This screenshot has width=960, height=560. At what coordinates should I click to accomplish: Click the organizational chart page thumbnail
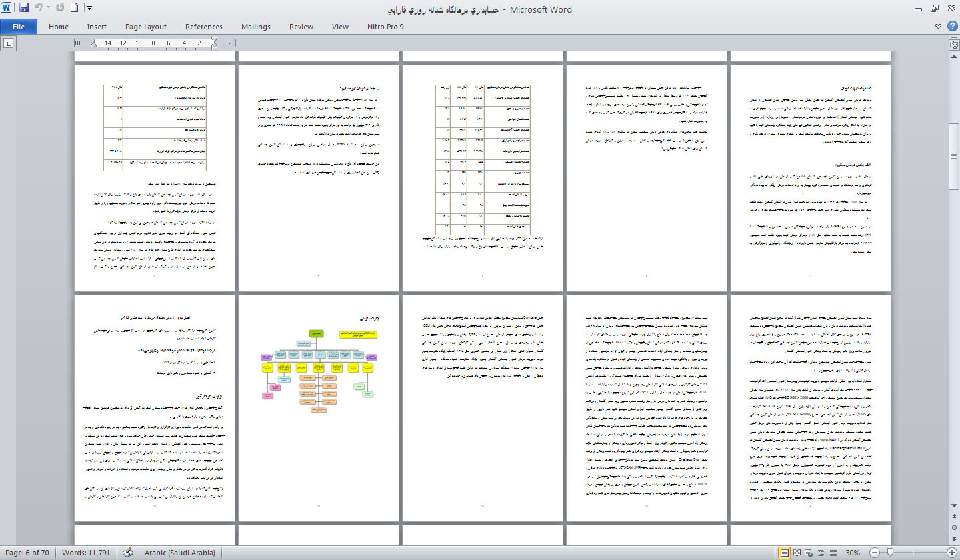(319, 408)
